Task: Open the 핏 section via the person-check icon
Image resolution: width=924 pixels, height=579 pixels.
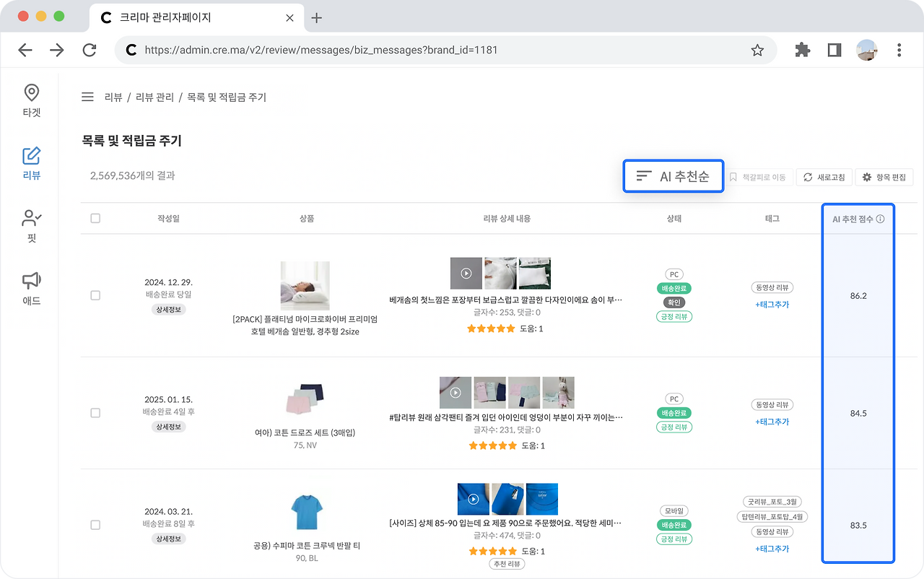Action: [x=30, y=224]
